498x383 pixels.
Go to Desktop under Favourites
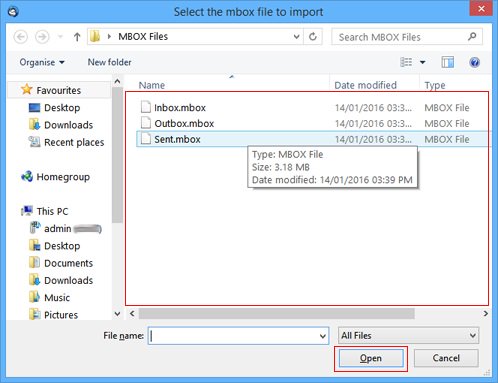pyautogui.click(x=62, y=108)
